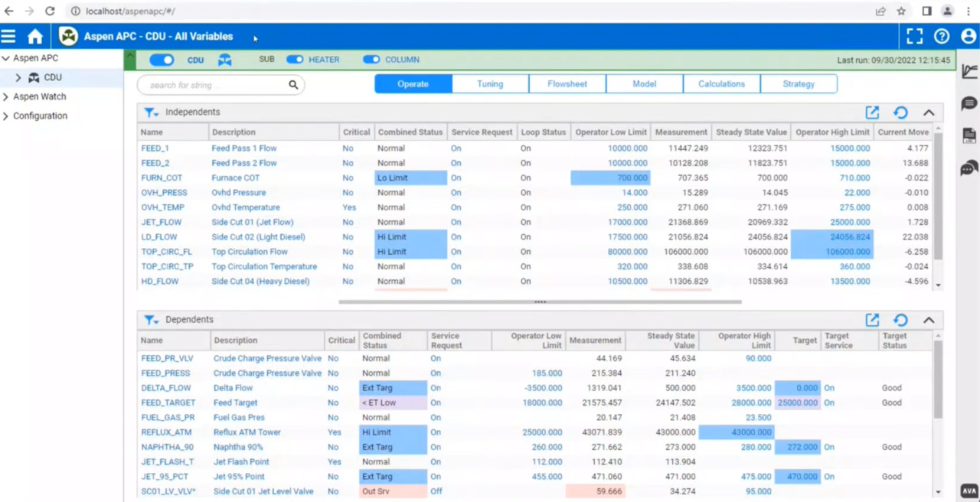Open the hamburger navigation menu
The width and height of the screenshot is (980, 502).
(x=8, y=36)
